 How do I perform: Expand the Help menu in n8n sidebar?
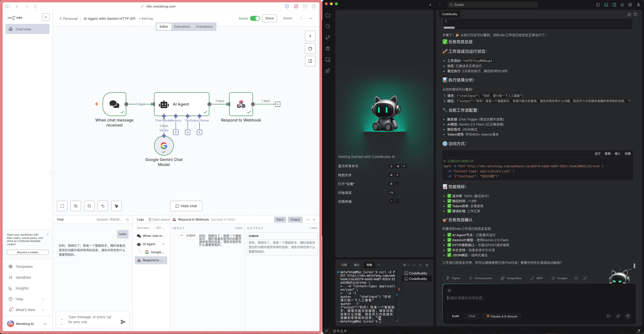click(x=43, y=299)
